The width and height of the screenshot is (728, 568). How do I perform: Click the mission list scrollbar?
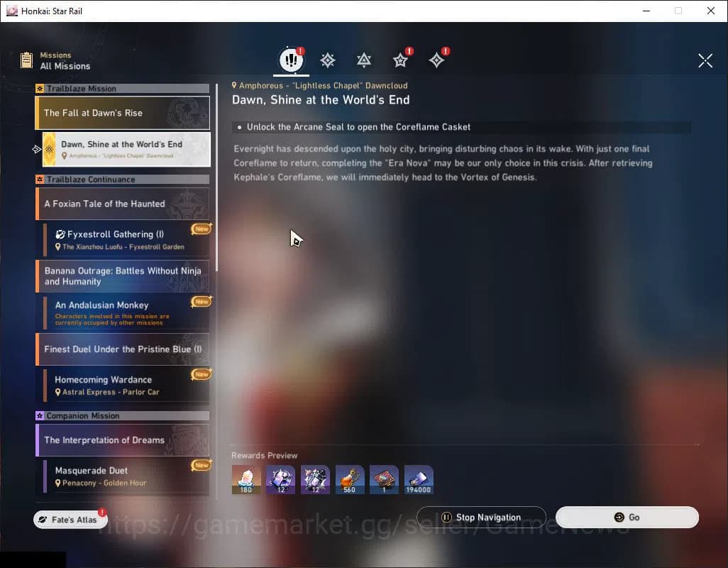(217, 177)
